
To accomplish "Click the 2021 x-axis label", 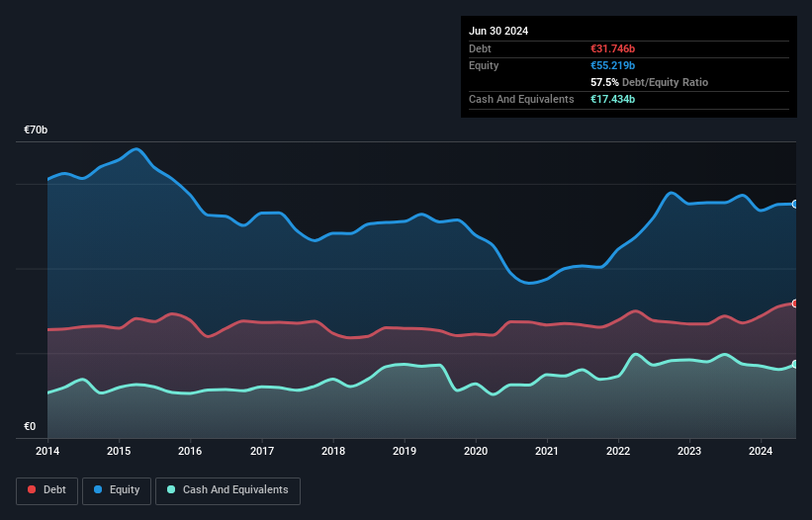I will 547,451.
